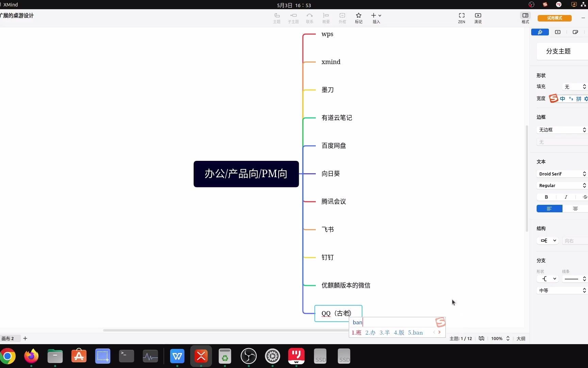Open OBS Studio from the dock

(x=249, y=356)
